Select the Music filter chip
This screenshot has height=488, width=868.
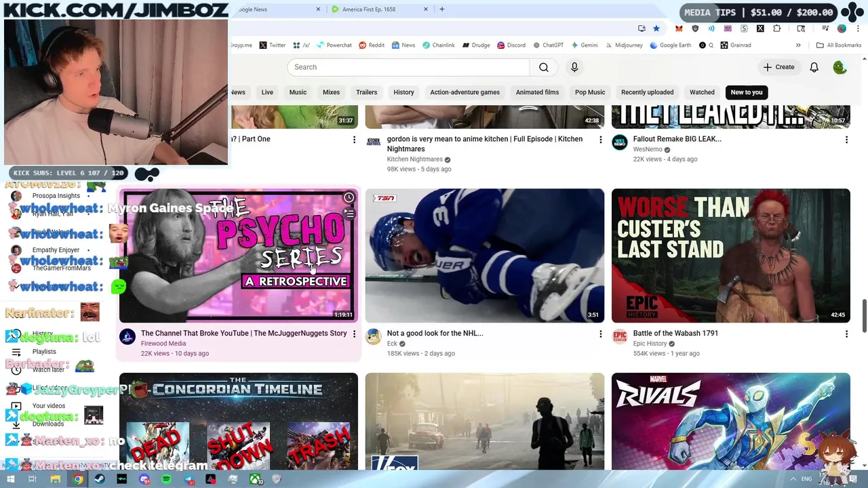click(298, 92)
